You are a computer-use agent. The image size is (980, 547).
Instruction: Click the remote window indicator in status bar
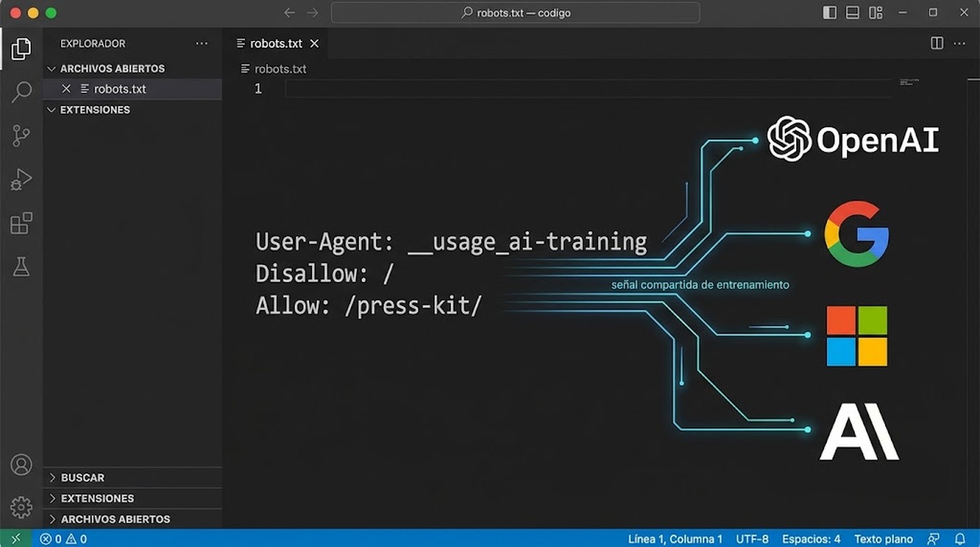[x=16, y=538]
